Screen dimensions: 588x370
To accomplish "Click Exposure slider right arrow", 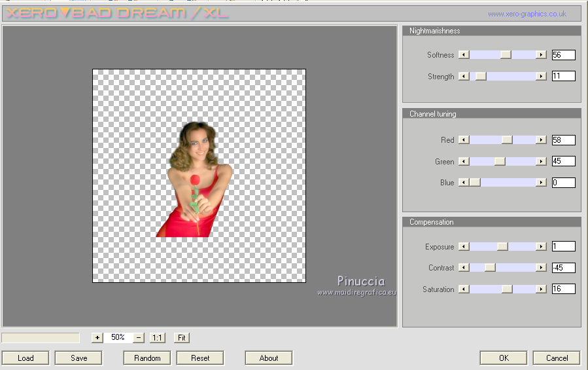I will click(x=541, y=246).
